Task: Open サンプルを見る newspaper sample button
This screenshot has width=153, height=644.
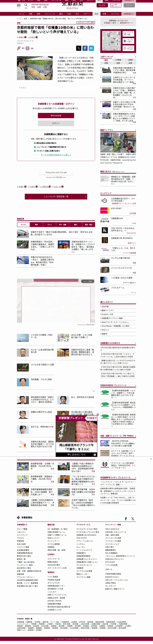Action: tap(128, 41)
